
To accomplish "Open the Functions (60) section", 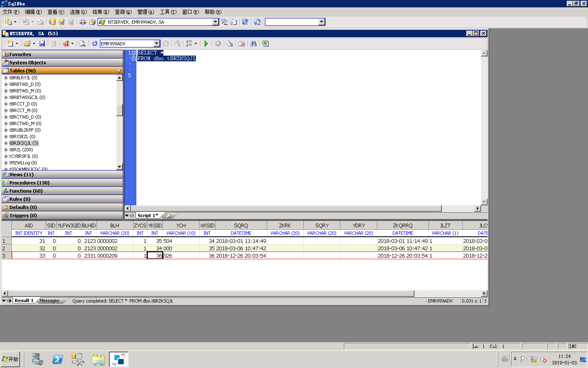I will 62,191.
